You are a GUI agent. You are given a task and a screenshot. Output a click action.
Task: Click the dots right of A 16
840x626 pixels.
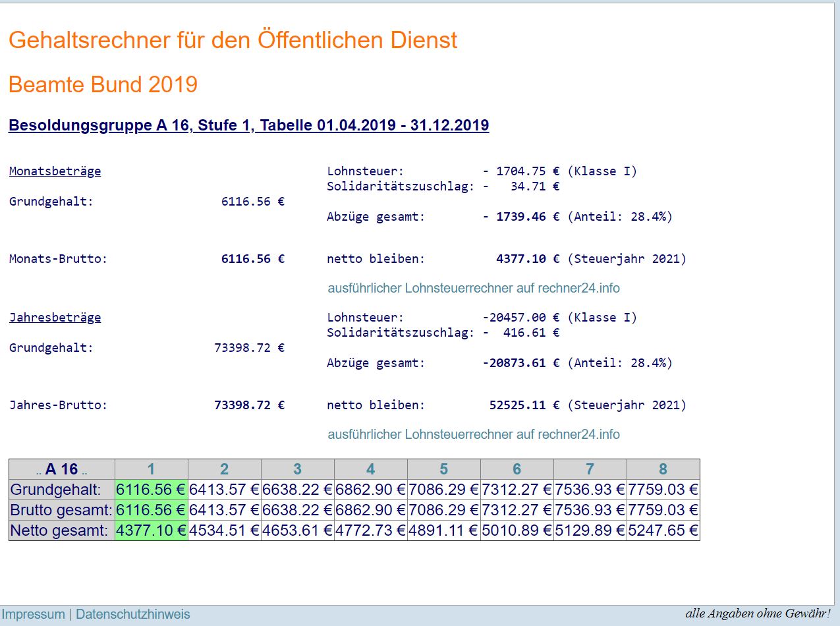tap(84, 471)
